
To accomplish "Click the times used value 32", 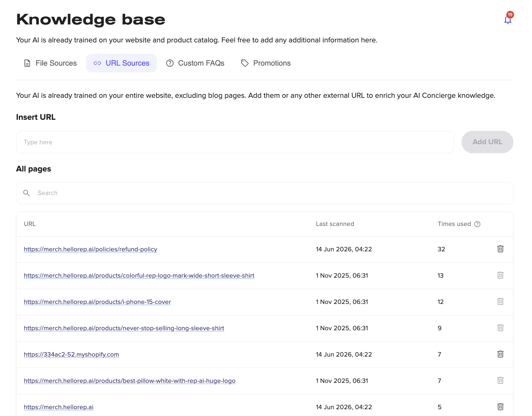I will pos(441,249).
